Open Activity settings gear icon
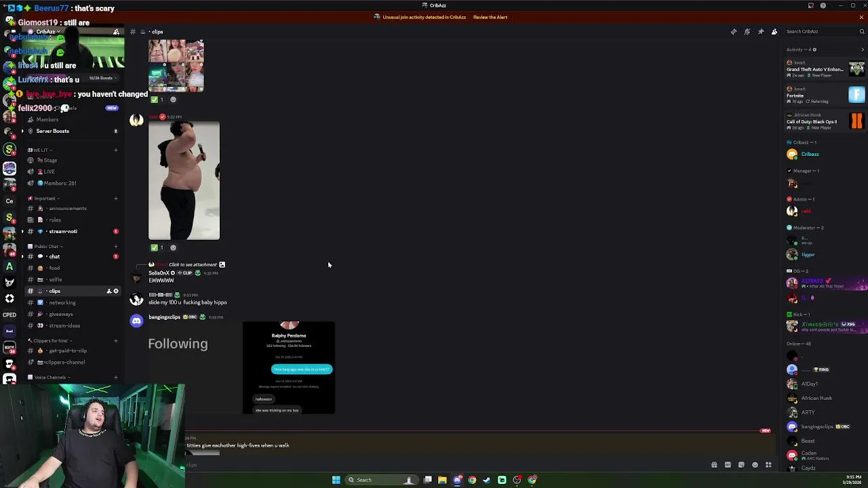 (x=814, y=49)
